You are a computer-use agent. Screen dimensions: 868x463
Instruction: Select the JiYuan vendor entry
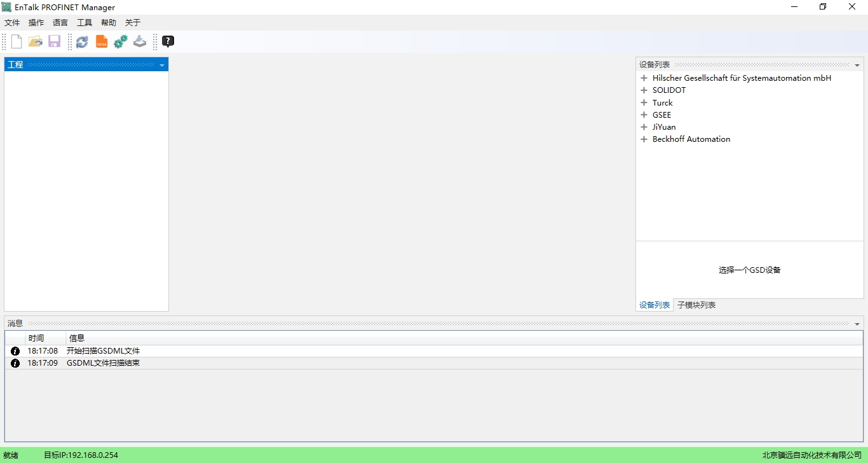pyautogui.click(x=664, y=127)
